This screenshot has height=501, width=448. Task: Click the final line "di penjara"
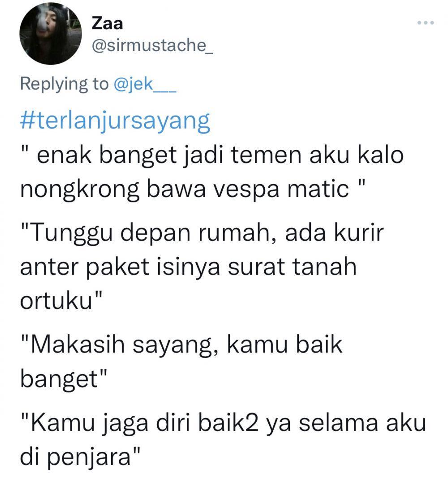(80, 457)
